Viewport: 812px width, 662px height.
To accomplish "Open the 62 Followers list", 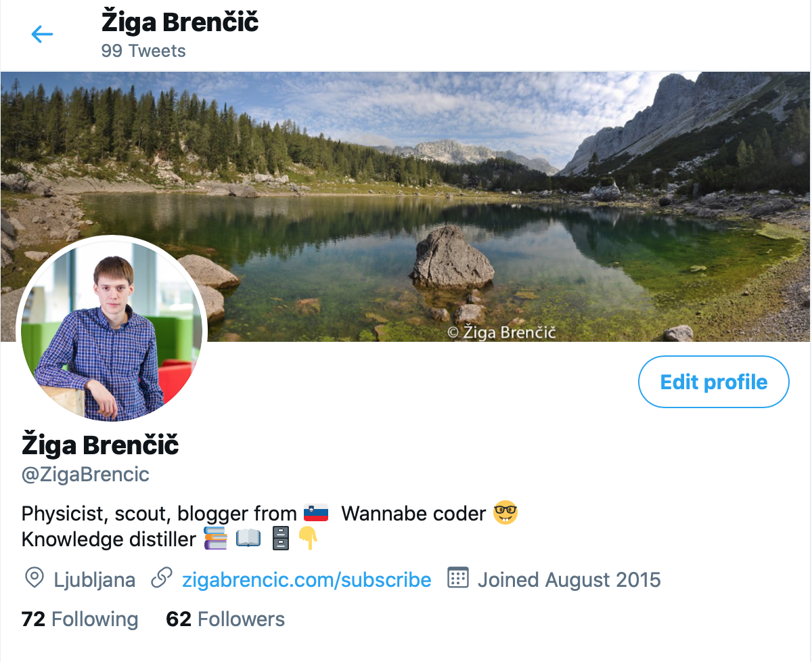I will pyautogui.click(x=225, y=619).
